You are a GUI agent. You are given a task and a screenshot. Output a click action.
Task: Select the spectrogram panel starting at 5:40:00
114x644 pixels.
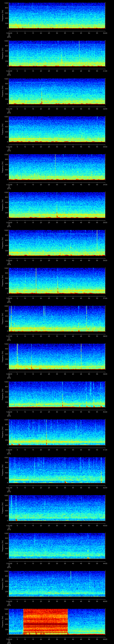pos(57,432)
